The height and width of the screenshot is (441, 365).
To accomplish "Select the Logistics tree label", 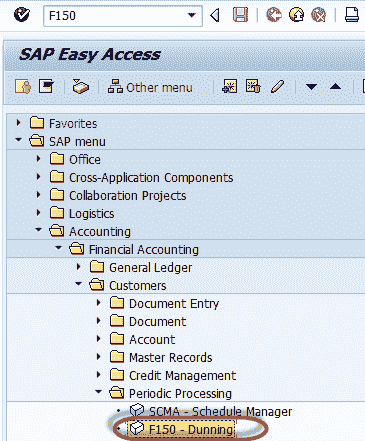I will coord(92,214).
